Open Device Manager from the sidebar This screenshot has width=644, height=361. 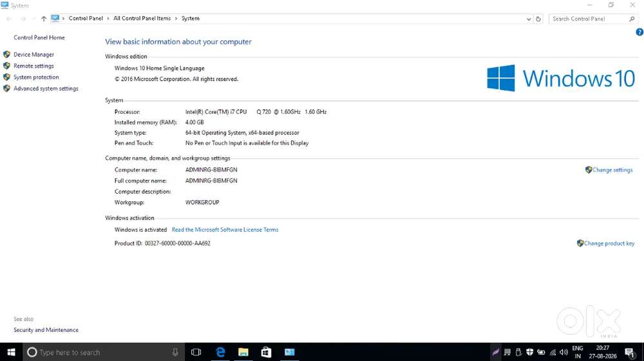(33, 55)
